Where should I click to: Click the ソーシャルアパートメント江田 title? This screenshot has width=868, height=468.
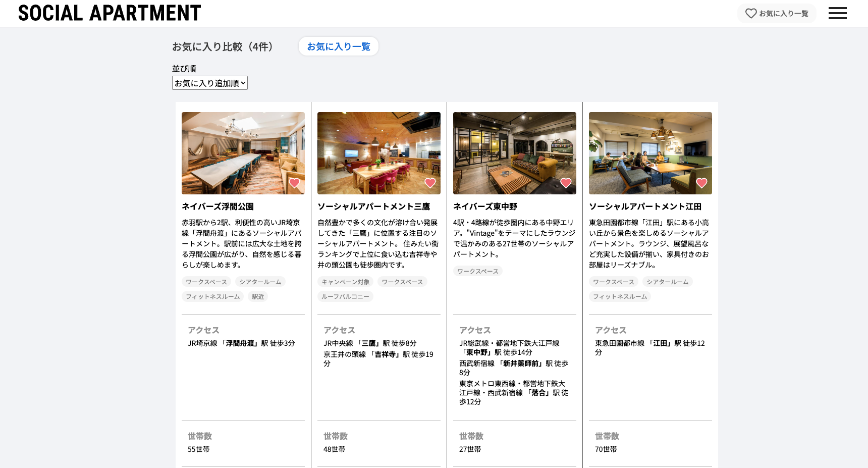(x=645, y=206)
